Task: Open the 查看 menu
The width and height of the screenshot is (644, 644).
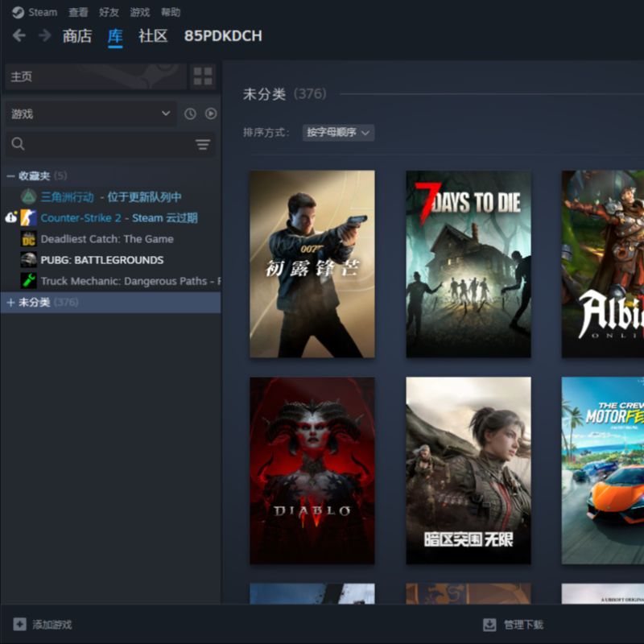Action: (78, 12)
